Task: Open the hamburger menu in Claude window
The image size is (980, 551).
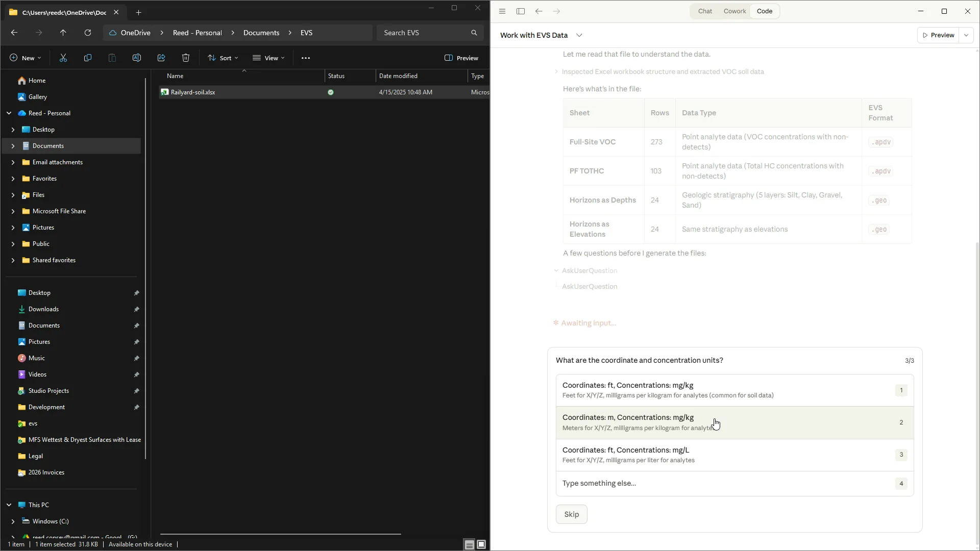Action: tap(502, 11)
